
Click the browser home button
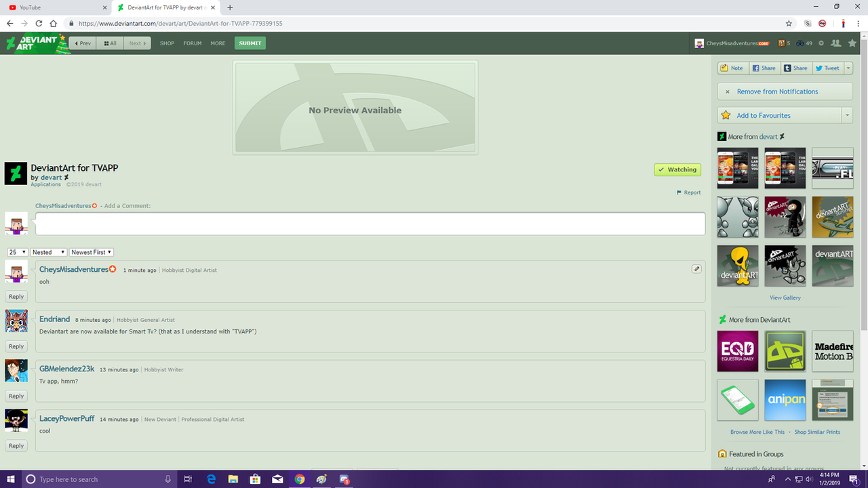click(54, 23)
